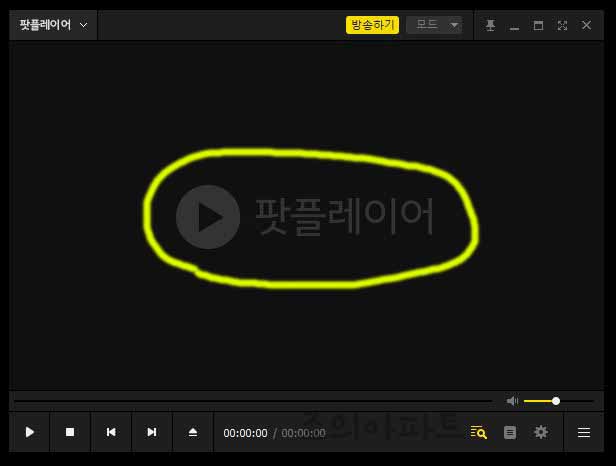Click the total duration 00:00:00 display
Image resolution: width=616 pixels, height=466 pixels.
[303, 433]
